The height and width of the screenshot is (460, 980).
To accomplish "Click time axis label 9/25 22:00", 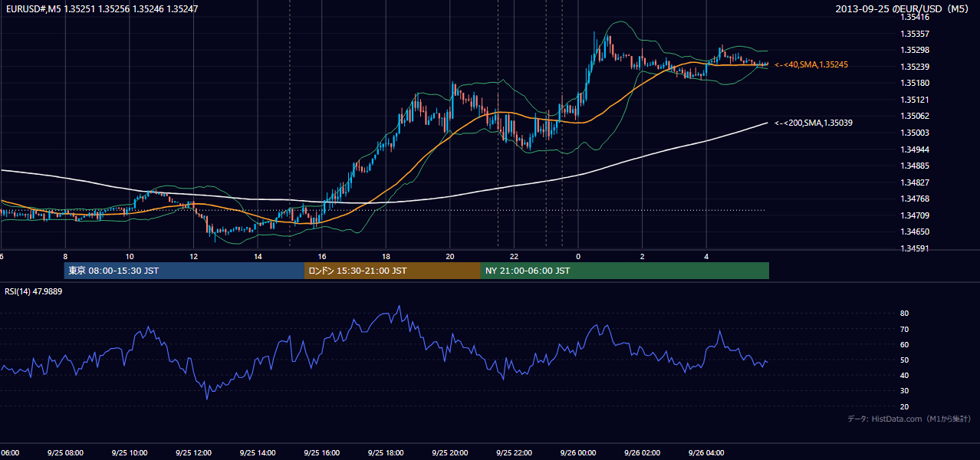I will tap(514, 453).
